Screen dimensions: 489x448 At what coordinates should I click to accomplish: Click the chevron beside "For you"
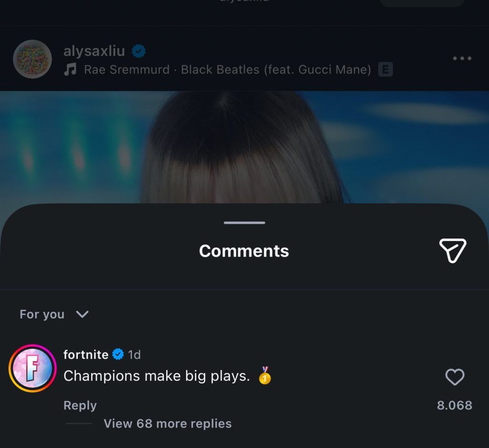[82, 314]
